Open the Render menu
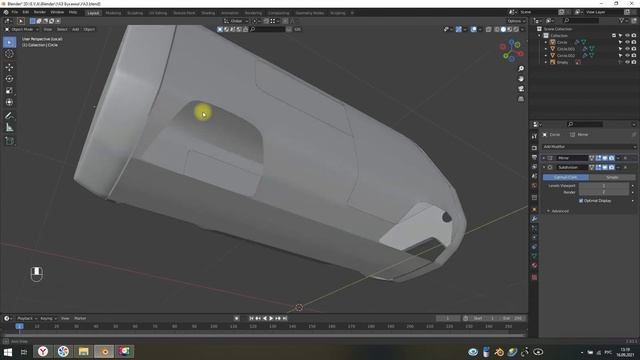 [x=40, y=13]
